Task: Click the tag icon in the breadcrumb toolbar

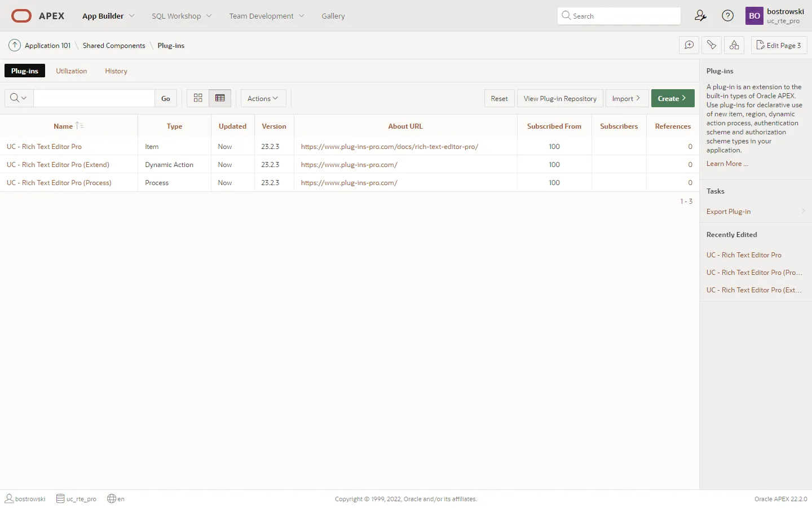Action: click(712, 45)
